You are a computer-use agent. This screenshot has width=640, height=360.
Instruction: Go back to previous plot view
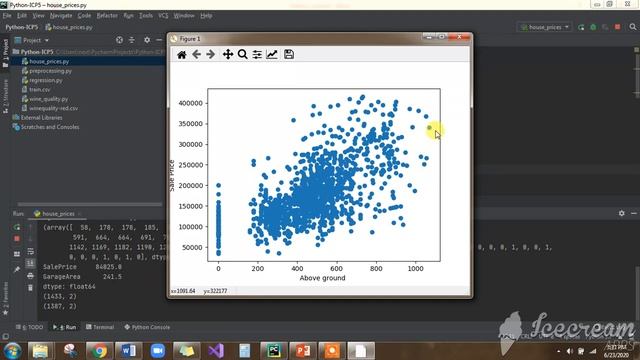(196, 54)
